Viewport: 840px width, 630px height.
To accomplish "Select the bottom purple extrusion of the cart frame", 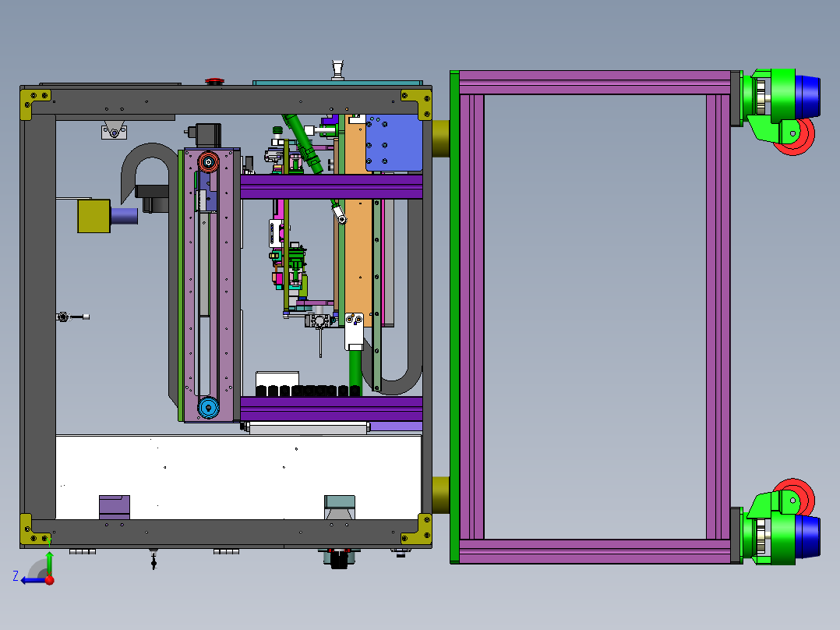I will tap(595, 551).
